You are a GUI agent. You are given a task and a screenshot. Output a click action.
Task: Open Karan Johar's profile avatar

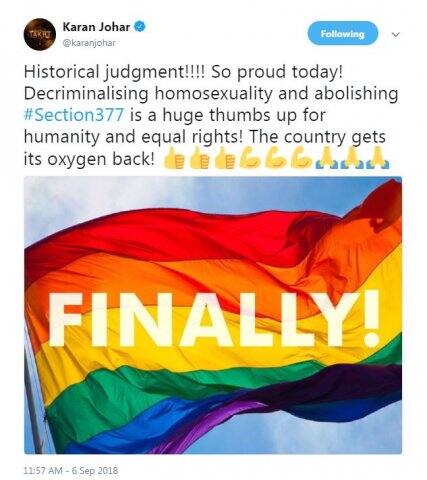40,34
